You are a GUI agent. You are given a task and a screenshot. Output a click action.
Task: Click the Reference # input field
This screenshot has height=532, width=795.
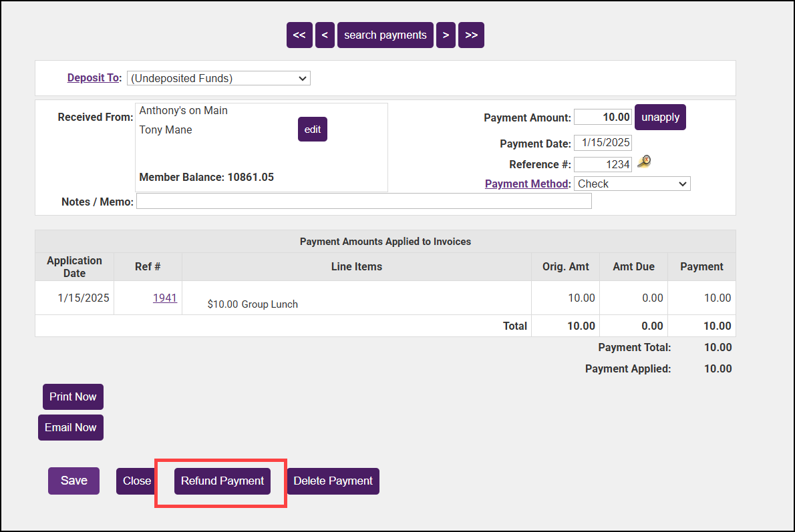click(603, 164)
